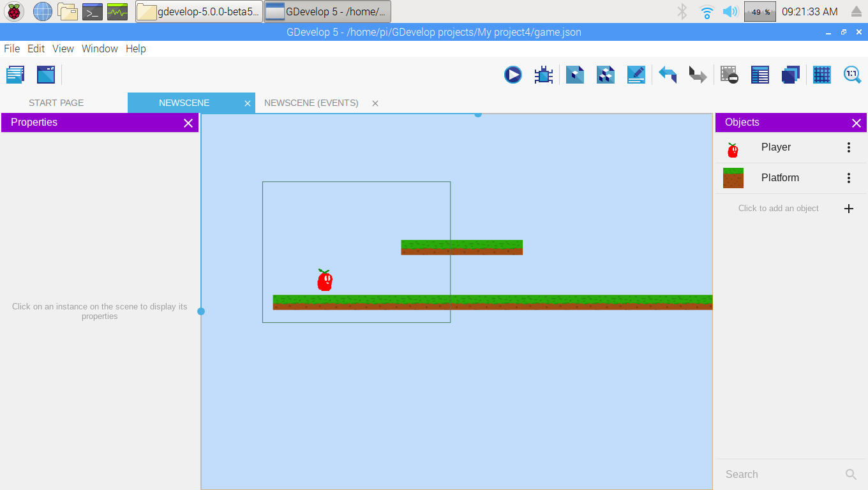This screenshot has width=868, height=490.
Task: Select the red player sprite on scene
Action: (325, 280)
